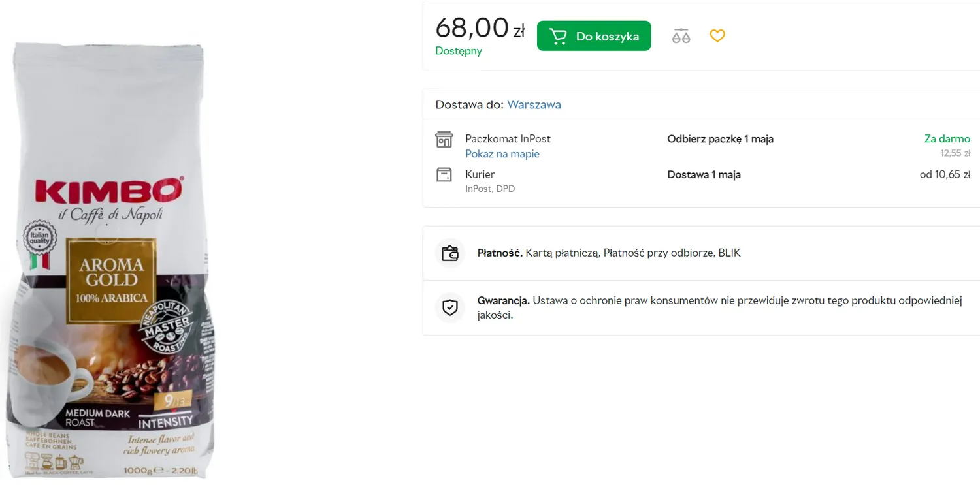Viewport: 980px width, 485px height.
Task: Click the InPost, DPD carrier text
Action: 490,189
